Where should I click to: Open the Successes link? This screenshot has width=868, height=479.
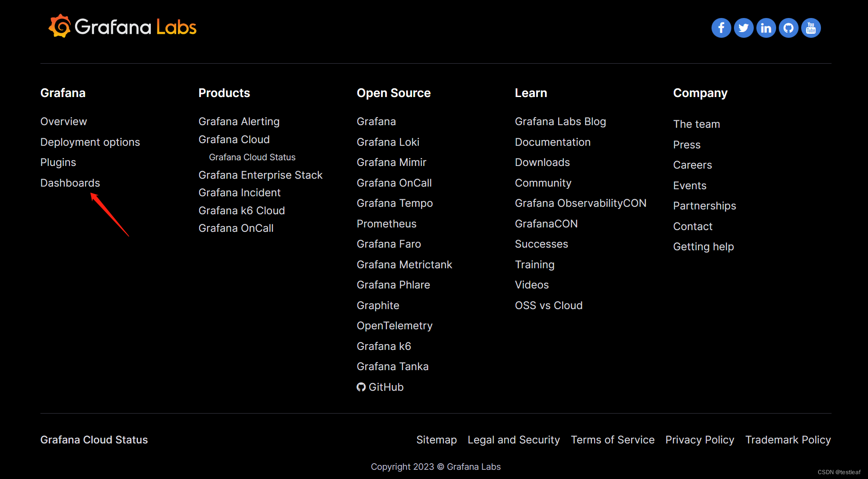point(541,244)
